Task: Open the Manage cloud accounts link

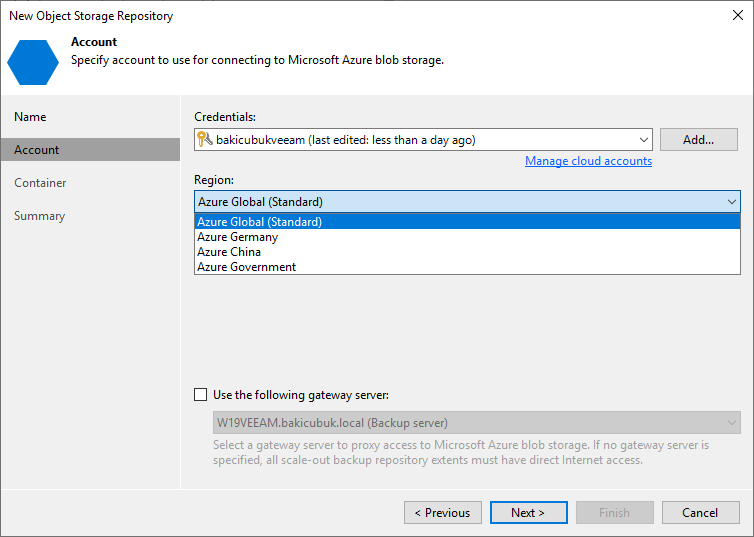Action: click(588, 161)
